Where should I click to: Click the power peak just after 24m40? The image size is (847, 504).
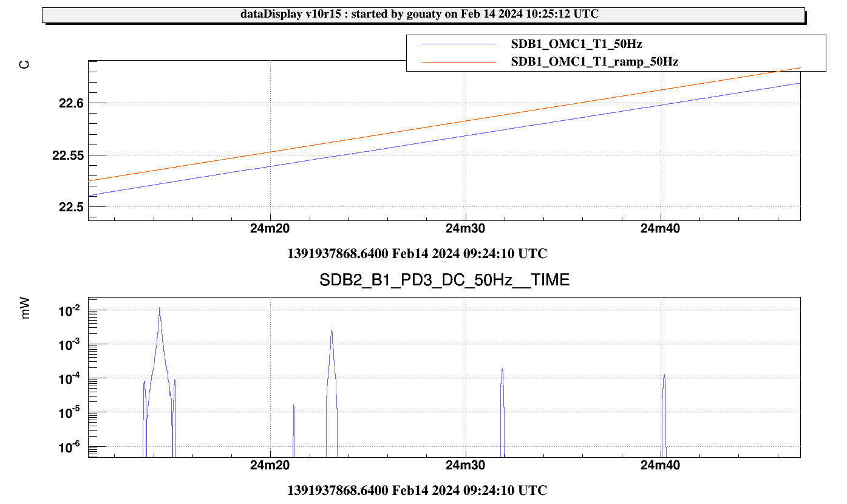tap(664, 376)
